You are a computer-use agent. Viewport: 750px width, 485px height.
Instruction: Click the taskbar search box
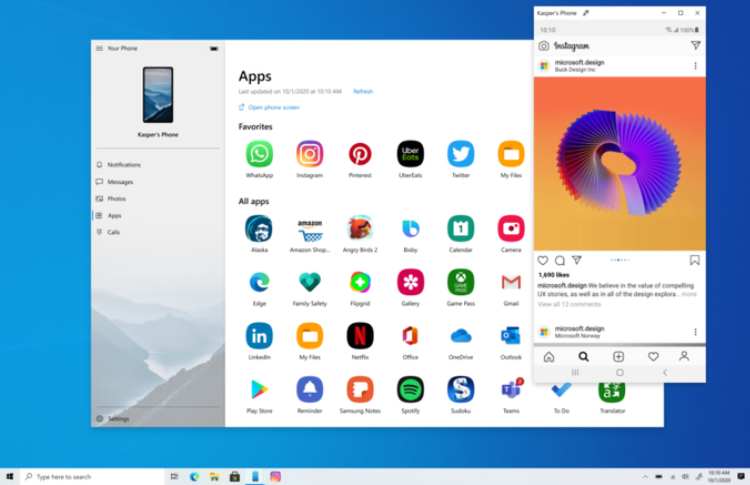[92, 476]
